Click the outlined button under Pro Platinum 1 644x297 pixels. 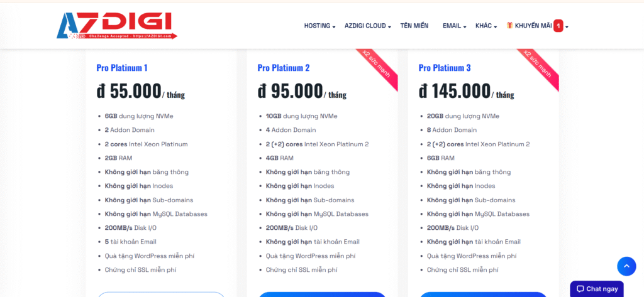click(161, 294)
